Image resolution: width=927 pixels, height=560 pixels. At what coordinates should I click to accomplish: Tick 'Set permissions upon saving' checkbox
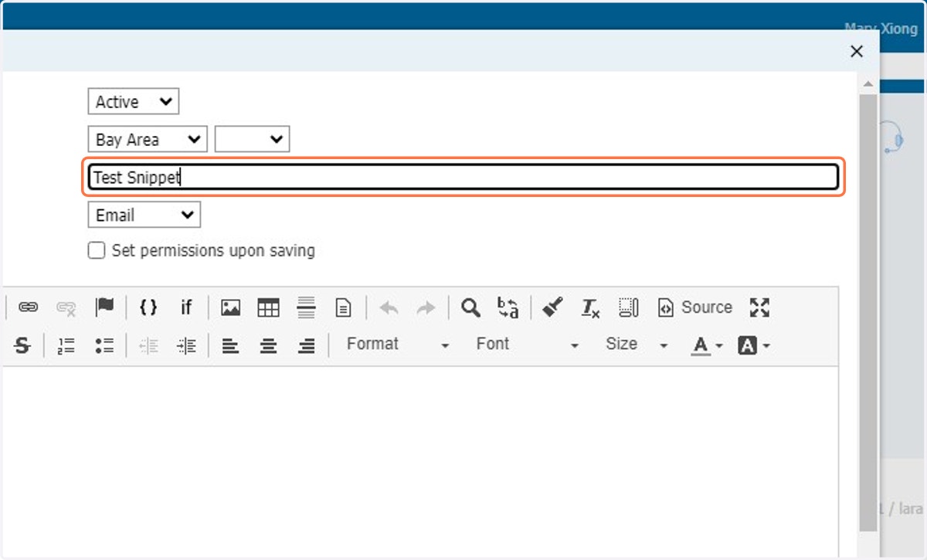(97, 250)
